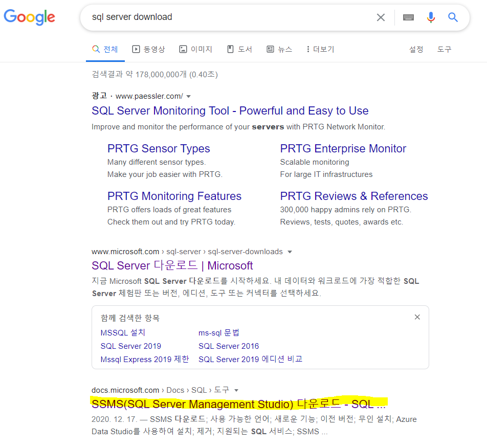
Task: Open 'SQL Server Monitoring Tool' ad link
Action: tap(230, 111)
